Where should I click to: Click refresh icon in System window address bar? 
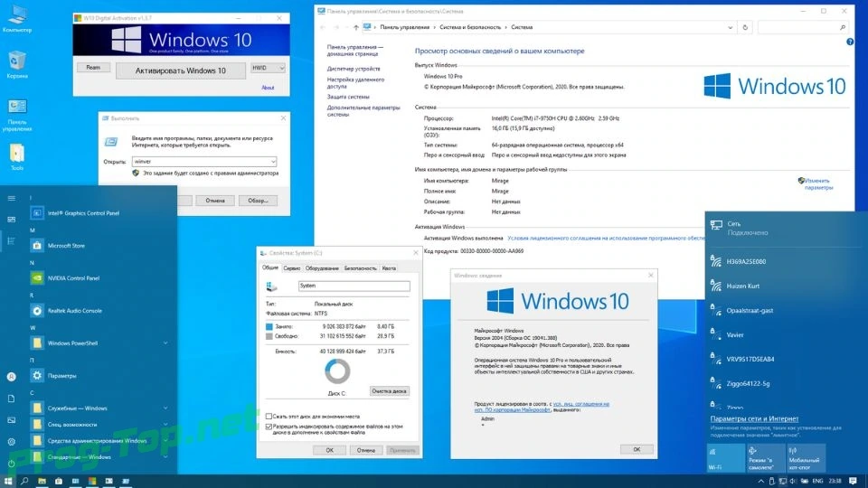point(745,27)
